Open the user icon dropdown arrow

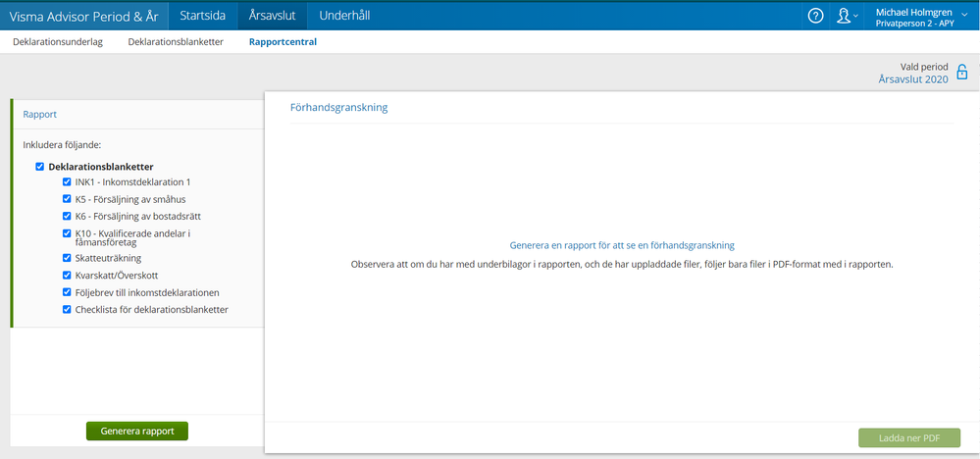coord(855,16)
